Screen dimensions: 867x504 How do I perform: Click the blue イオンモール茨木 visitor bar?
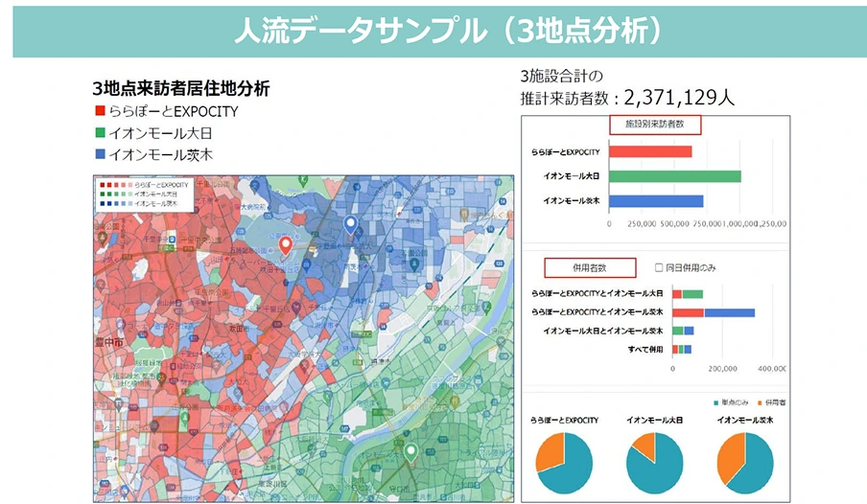(x=656, y=200)
